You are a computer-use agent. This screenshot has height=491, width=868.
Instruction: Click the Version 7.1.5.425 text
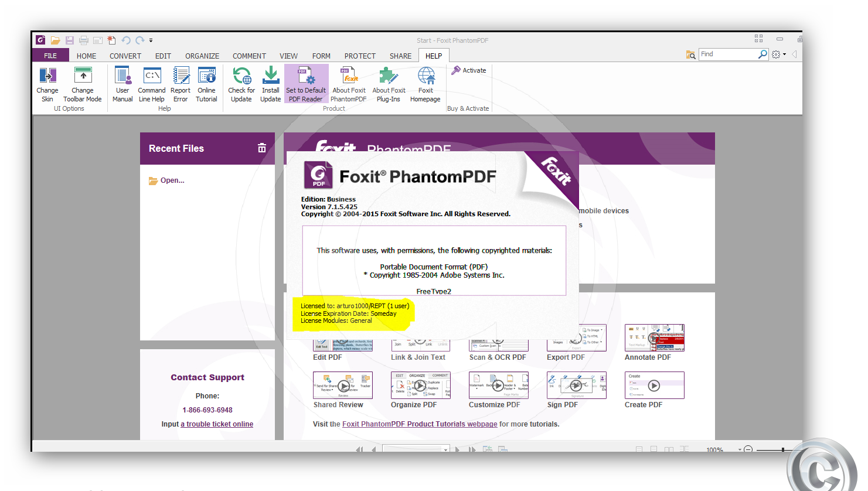click(329, 207)
